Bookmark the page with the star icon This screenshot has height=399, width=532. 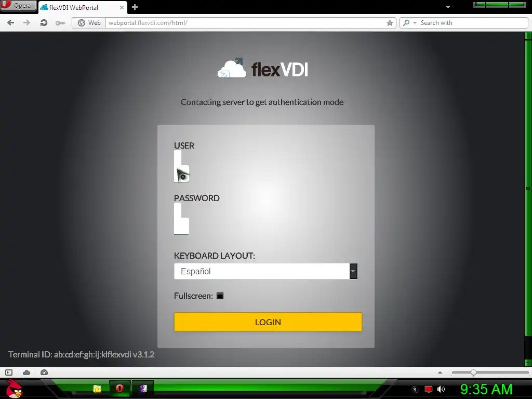[x=390, y=23]
